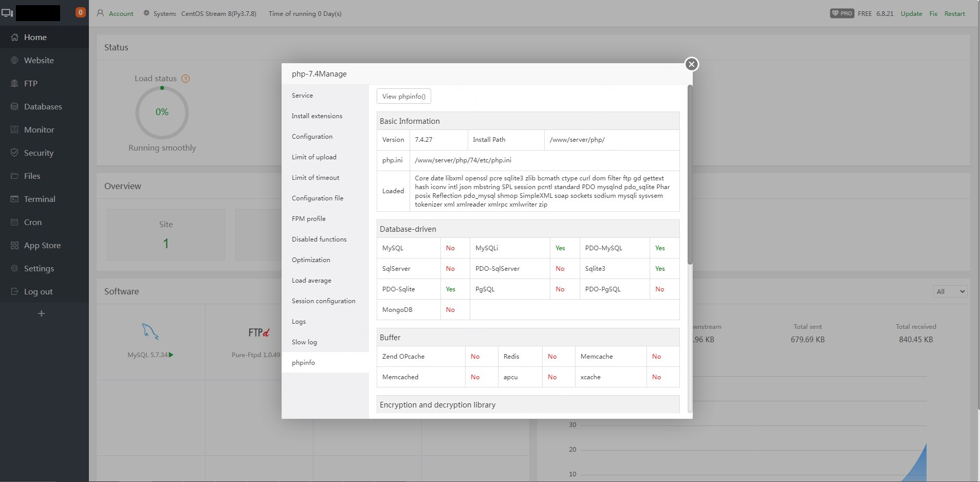
Task: Click the Update link in top bar
Action: coord(911,14)
